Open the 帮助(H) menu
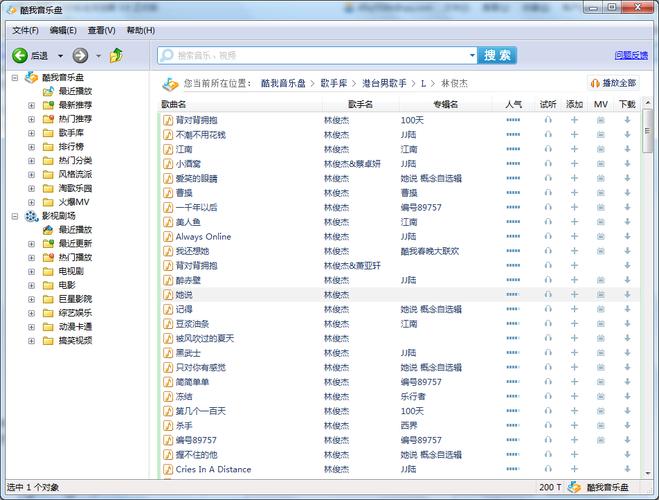 pos(140,30)
